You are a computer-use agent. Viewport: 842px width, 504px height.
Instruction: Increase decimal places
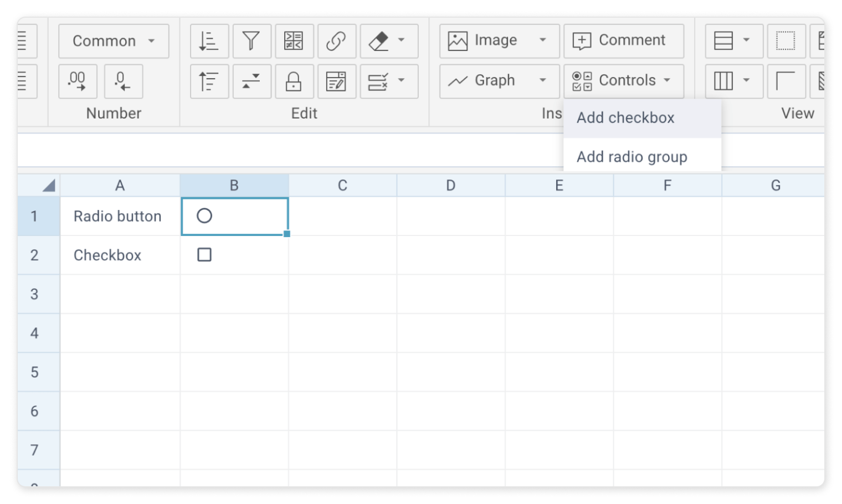tap(78, 81)
